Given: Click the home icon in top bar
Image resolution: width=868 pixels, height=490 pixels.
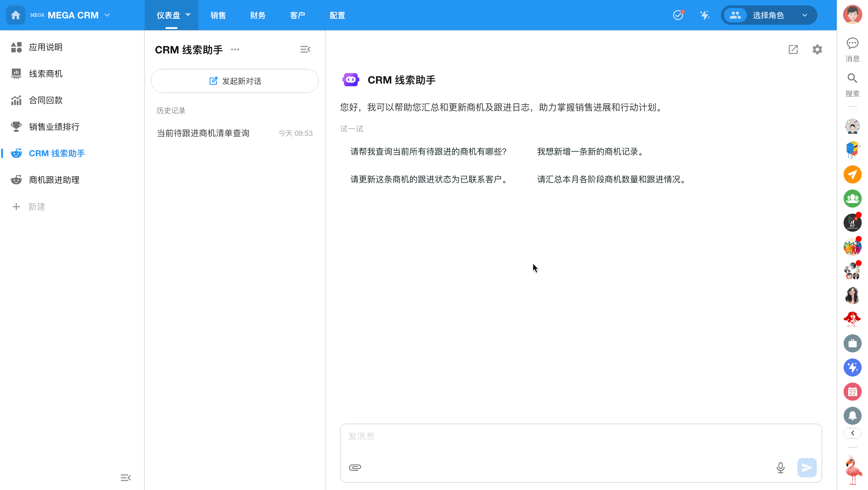Looking at the screenshot, I should (x=15, y=15).
